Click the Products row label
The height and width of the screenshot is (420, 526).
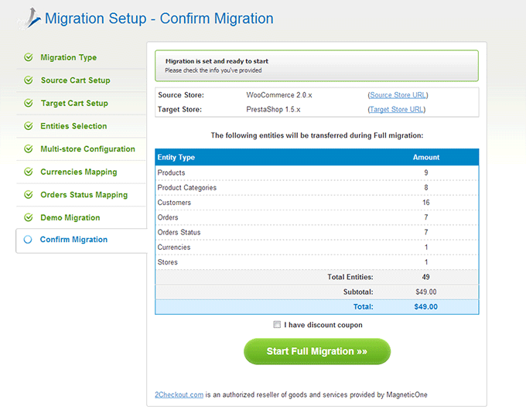point(171,172)
